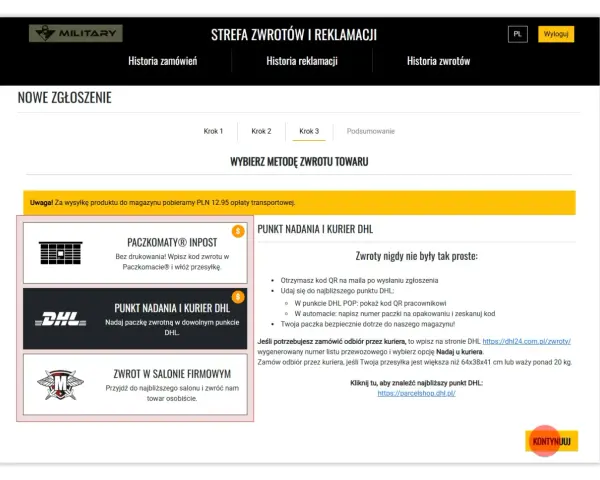600x480 pixels.
Task: Open the dhl24.com.pl/zwroty link
Action: tap(527, 341)
